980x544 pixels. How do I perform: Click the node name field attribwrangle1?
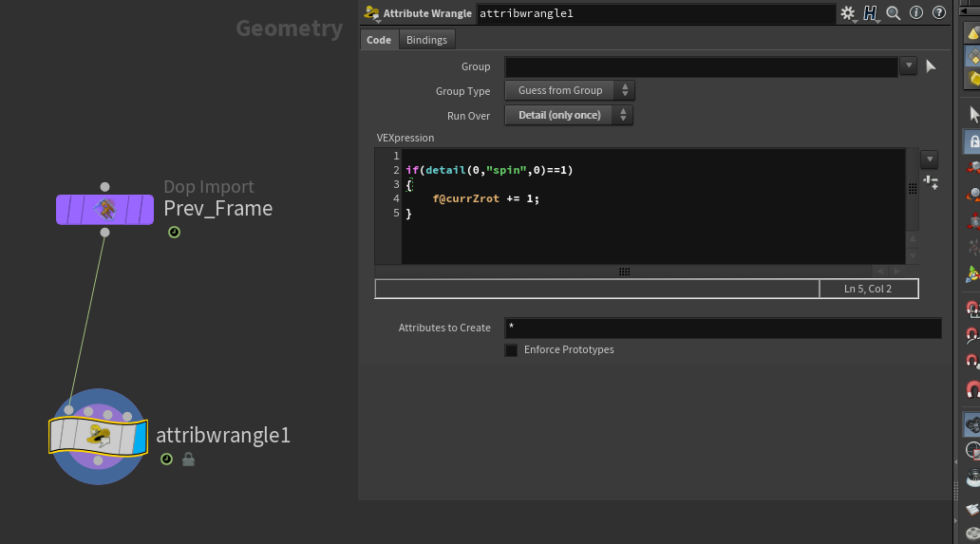pyautogui.click(x=656, y=13)
